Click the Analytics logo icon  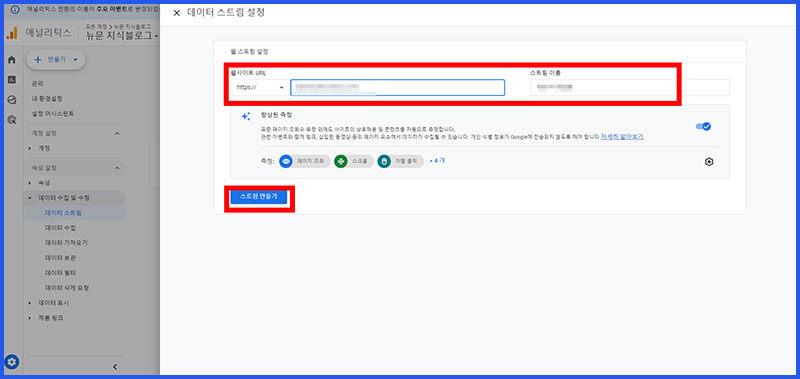pyautogui.click(x=11, y=34)
